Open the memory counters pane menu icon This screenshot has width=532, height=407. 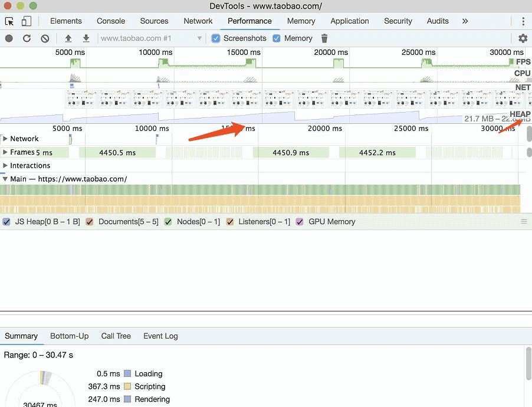pyautogui.click(x=524, y=222)
